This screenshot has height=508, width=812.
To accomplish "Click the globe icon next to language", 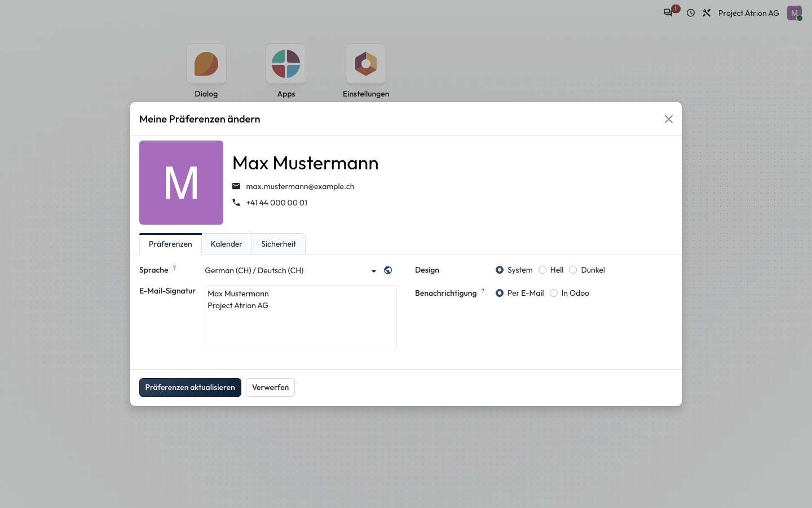I will 388,270.
